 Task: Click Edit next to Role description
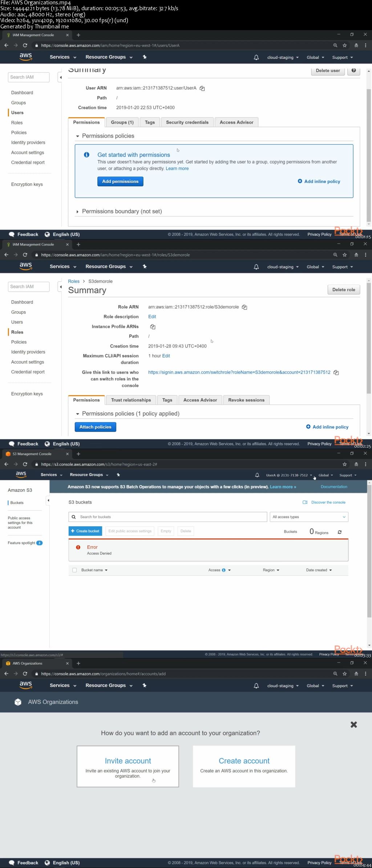(152, 317)
